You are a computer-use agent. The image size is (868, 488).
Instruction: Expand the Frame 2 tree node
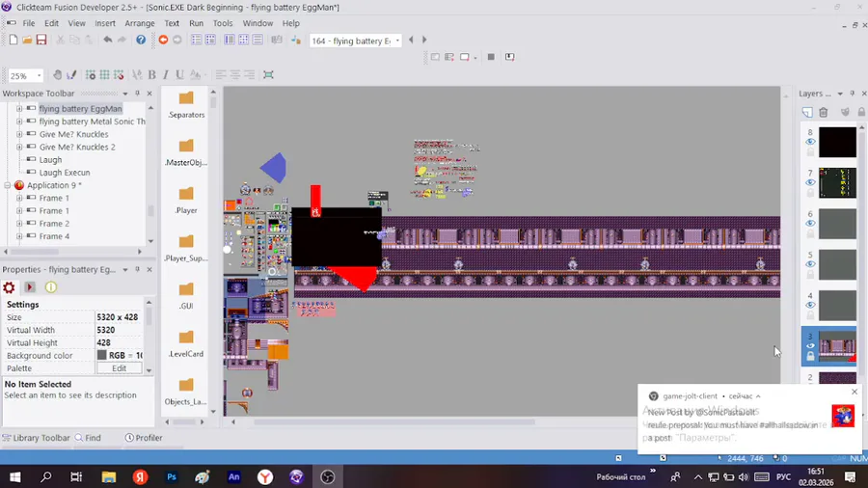(19, 224)
